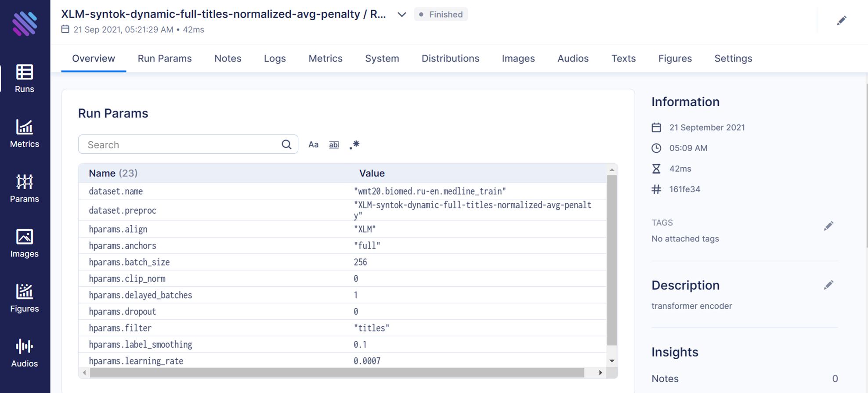Select the hparams.clip_norm row
This screenshot has height=393, width=868.
pos(343,279)
